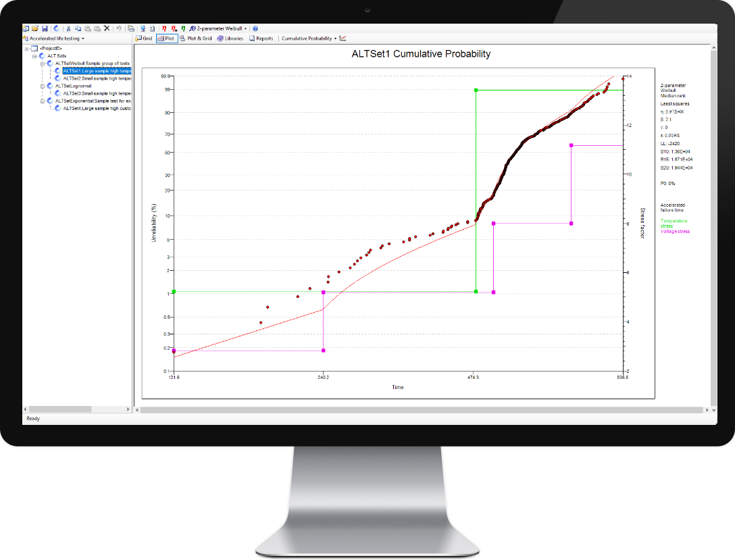
Task: Collapse the ALTSetLognormal tree node
Action: [x=42, y=86]
